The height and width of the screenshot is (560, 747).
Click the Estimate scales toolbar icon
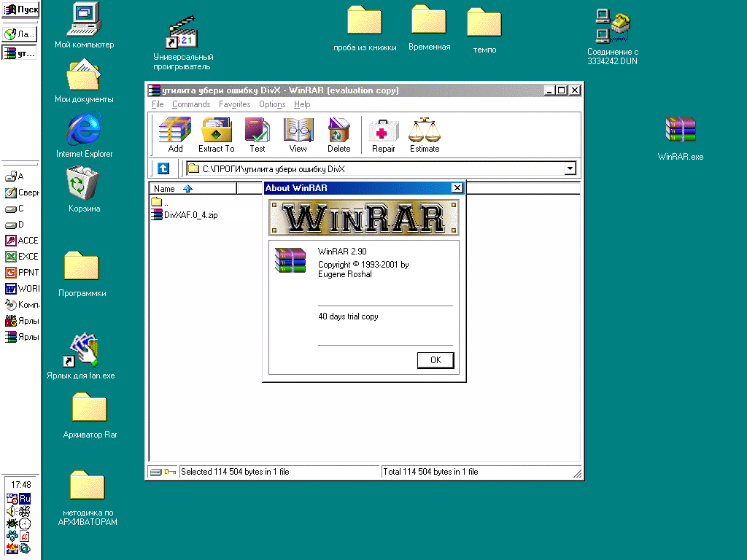coord(425,135)
